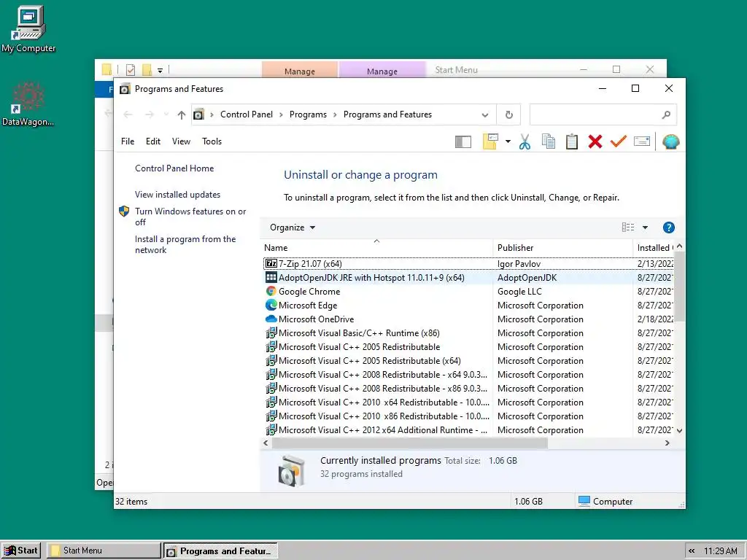The image size is (747, 560).
Task: Click the Google LLC publisher cell
Action: 519,291
